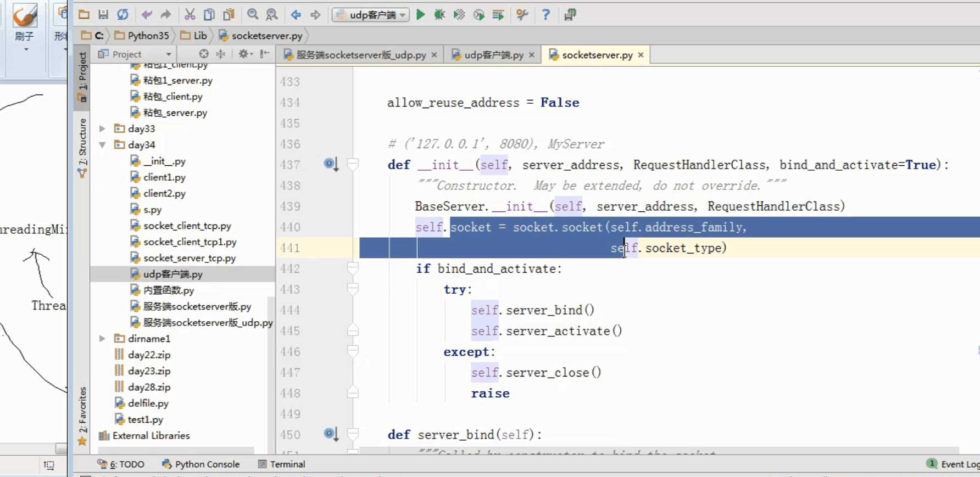The width and height of the screenshot is (980, 477).
Task: Run program with green play button
Action: click(x=421, y=15)
